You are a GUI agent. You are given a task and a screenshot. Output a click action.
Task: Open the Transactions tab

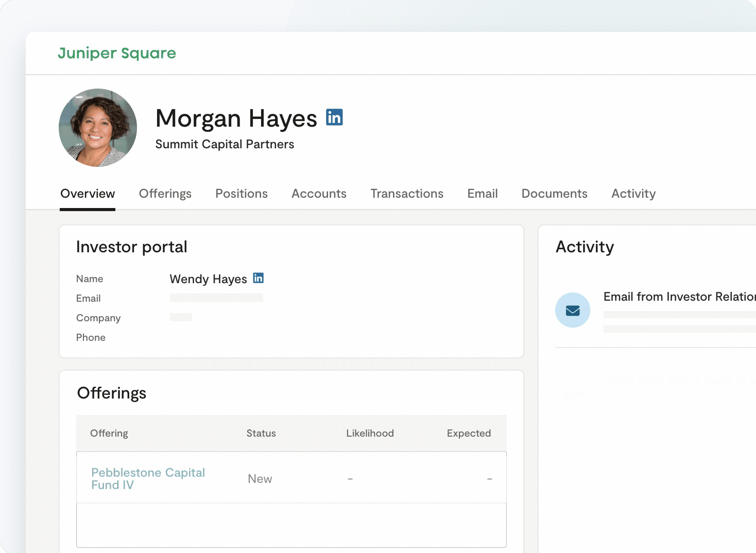coord(407,194)
